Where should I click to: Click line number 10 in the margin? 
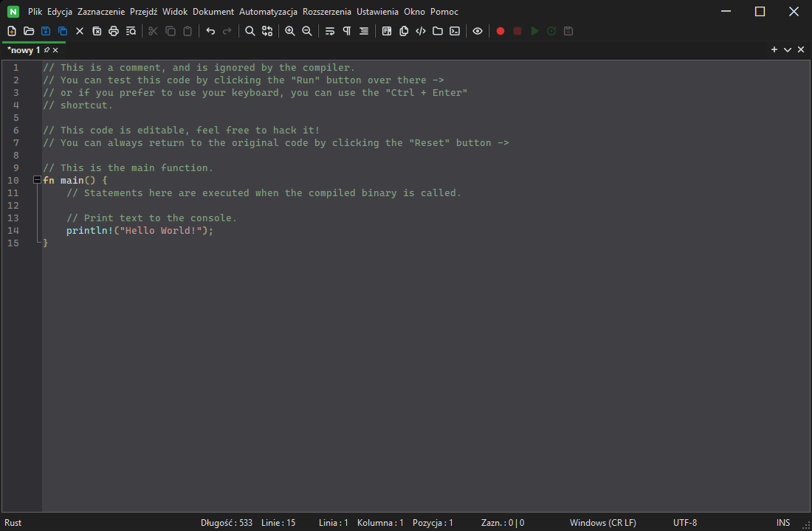13,180
